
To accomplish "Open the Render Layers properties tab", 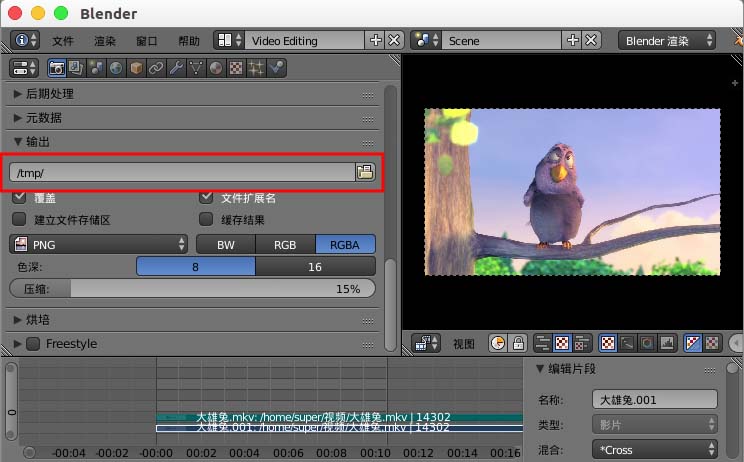I will pyautogui.click(x=76, y=68).
